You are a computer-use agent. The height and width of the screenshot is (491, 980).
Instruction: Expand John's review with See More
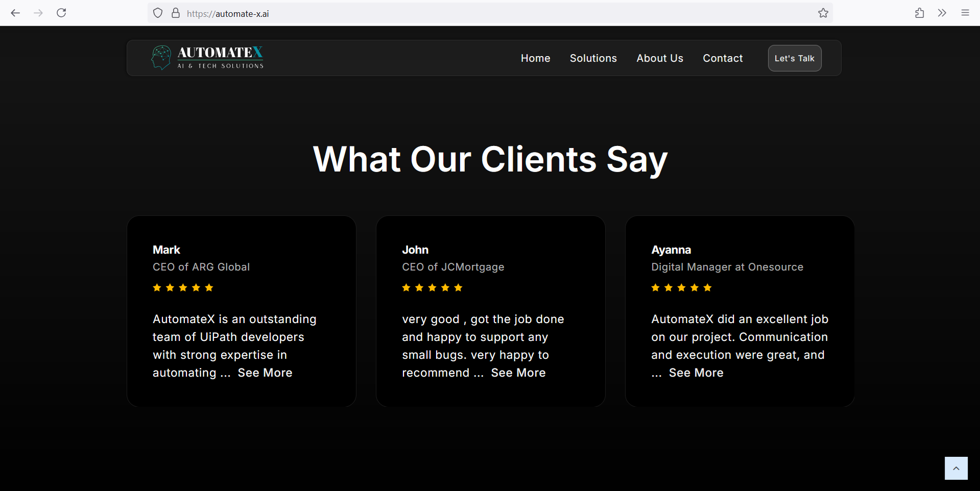point(518,373)
